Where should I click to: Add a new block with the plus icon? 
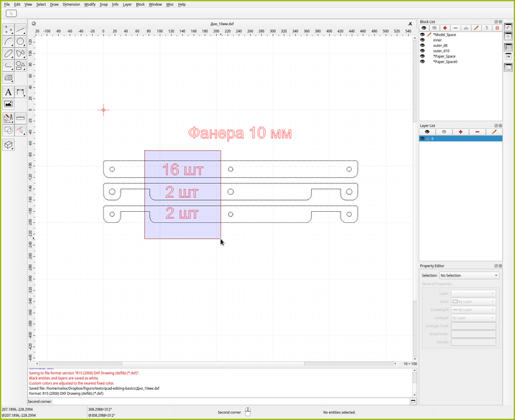(x=444, y=27)
